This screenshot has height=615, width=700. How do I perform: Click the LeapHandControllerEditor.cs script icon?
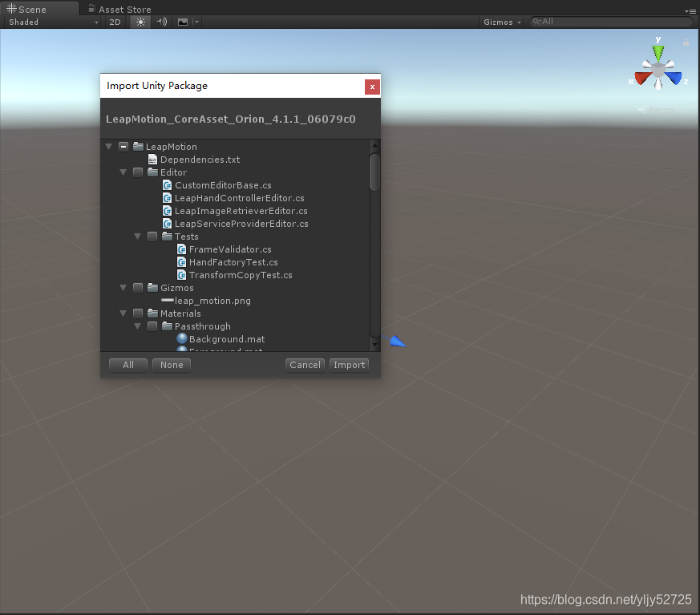(167, 198)
